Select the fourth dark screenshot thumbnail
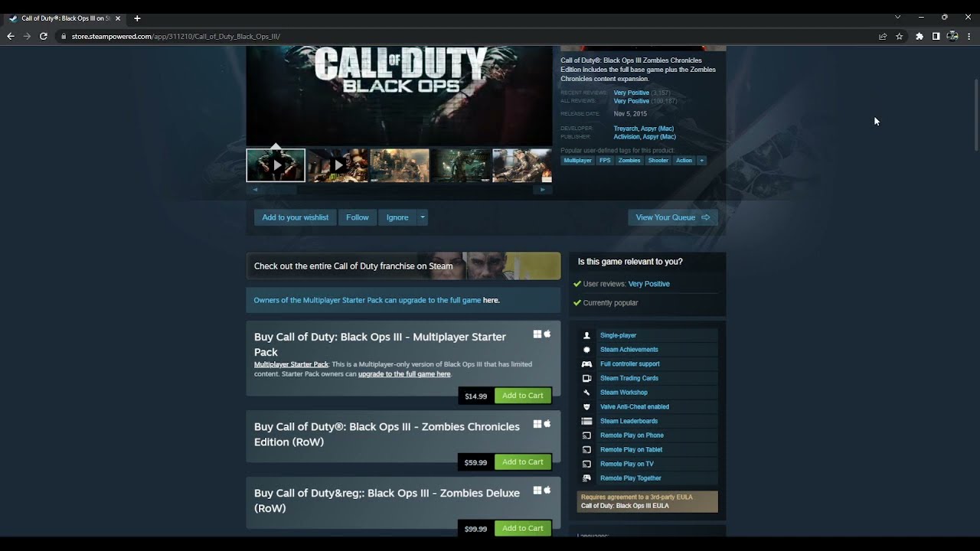Viewport: 980px width, 551px height. pos(461,165)
